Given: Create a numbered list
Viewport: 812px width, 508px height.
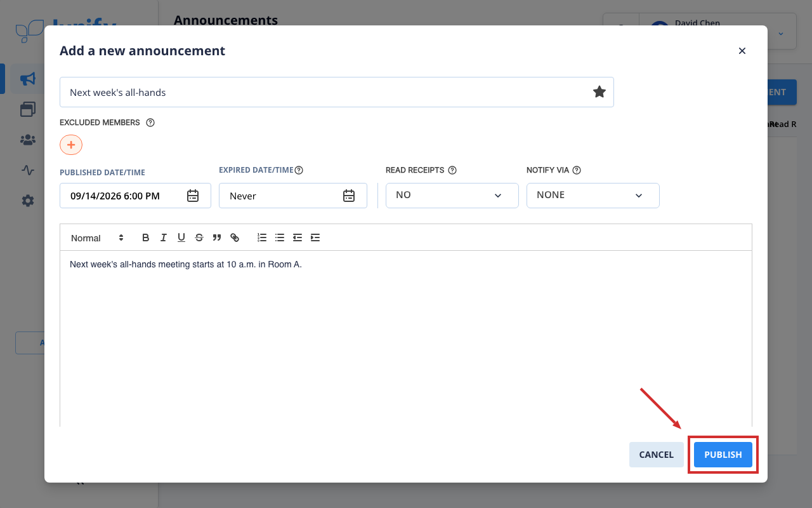Looking at the screenshot, I should (x=262, y=237).
